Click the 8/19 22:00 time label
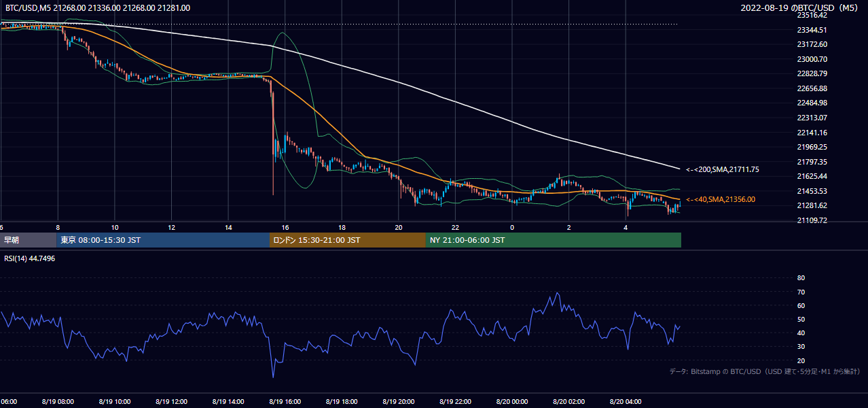 [455, 401]
